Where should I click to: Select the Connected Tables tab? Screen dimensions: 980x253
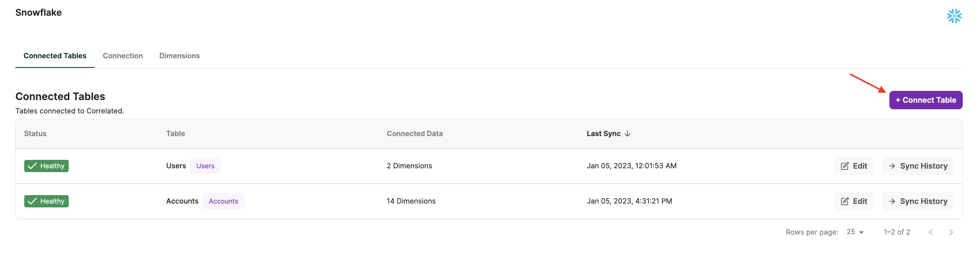tap(55, 56)
